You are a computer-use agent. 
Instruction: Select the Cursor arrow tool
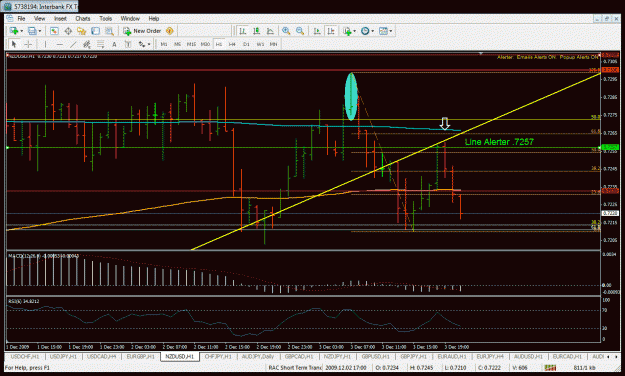pos(14,44)
